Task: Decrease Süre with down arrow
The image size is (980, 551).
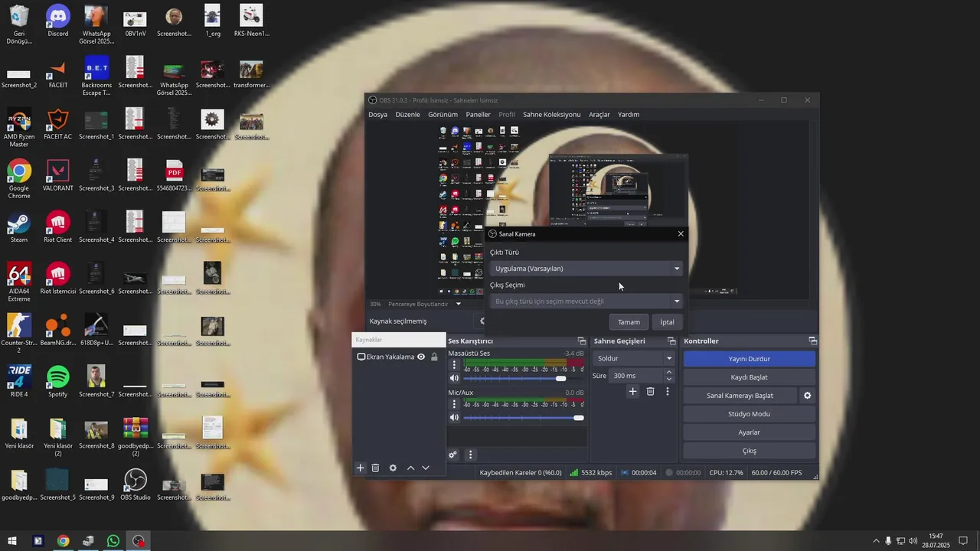Action: [669, 379]
